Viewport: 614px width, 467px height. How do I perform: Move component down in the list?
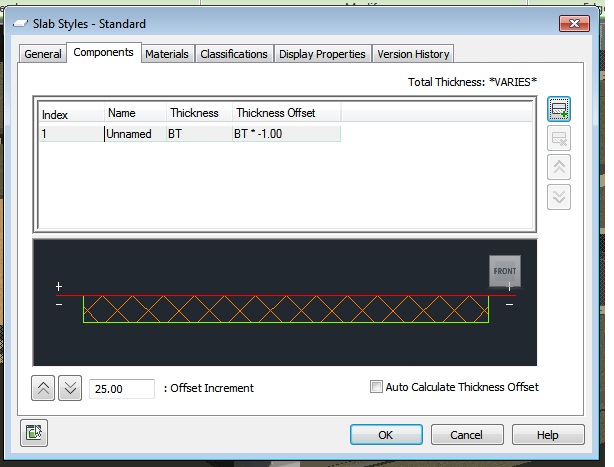coord(558,197)
